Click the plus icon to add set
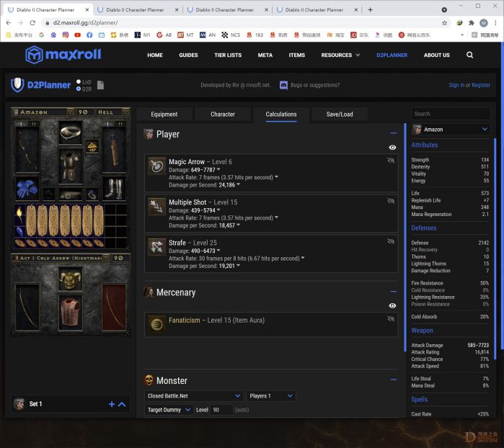Image resolution: width=504 pixels, height=448 pixels. point(112,404)
